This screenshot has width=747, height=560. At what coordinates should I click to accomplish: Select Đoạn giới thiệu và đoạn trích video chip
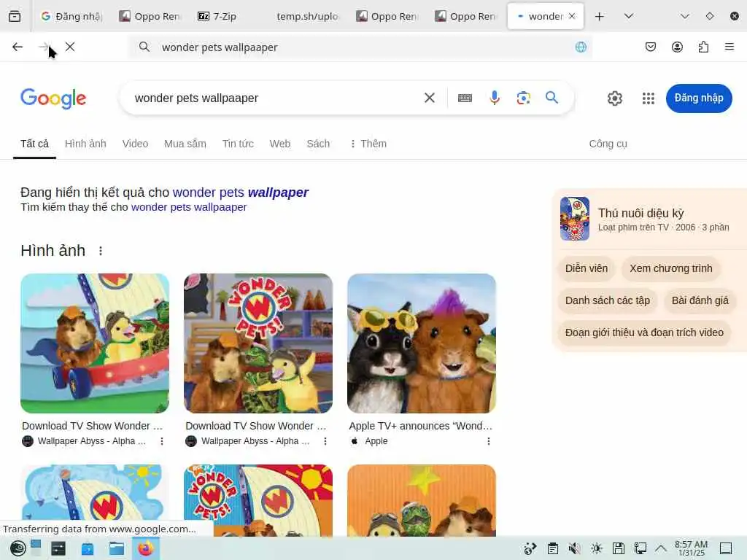click(x=644, y=332)
